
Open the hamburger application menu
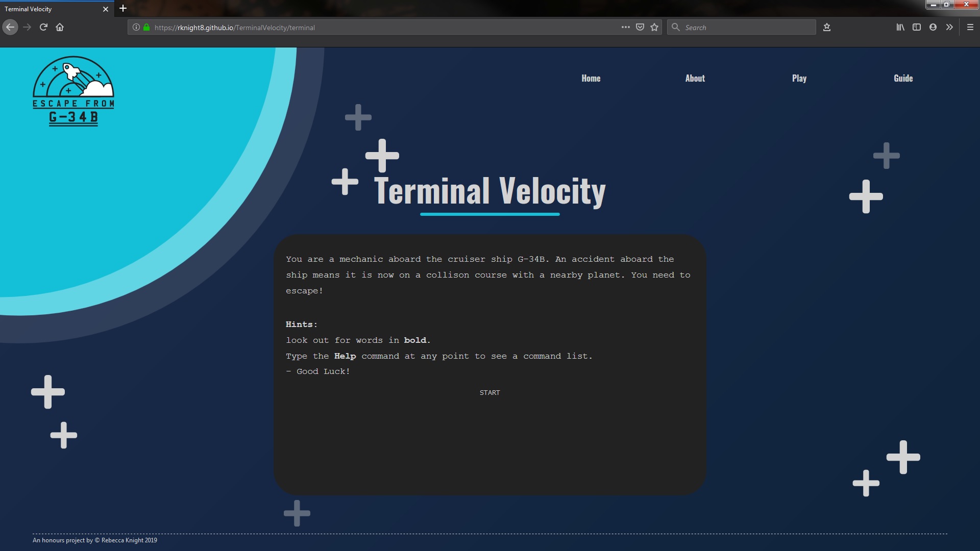[x=970, y=27]
